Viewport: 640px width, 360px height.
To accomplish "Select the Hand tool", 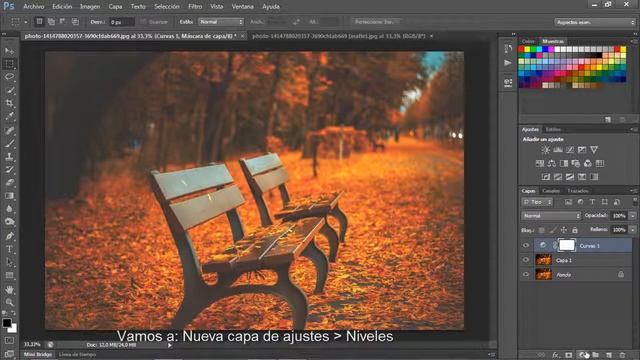I will coord(9,290).
